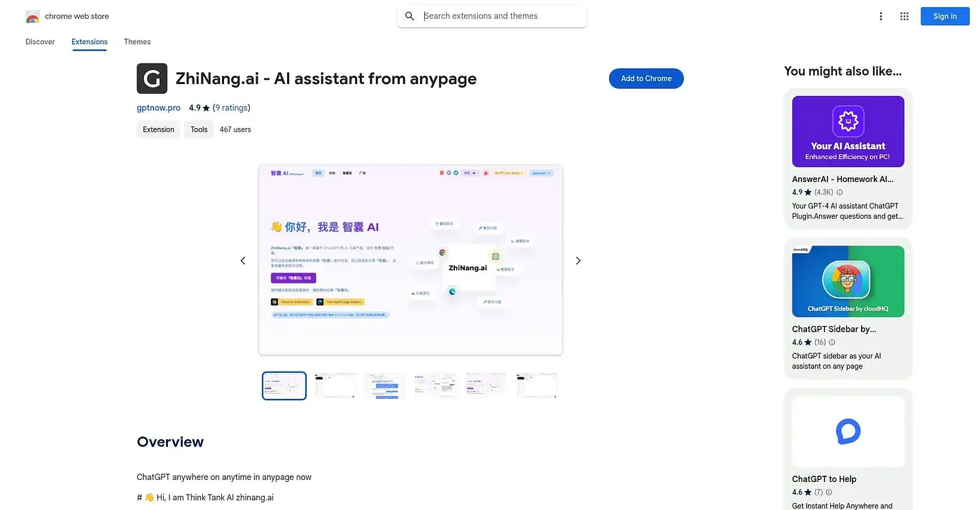Open the Discover tab

40,42
